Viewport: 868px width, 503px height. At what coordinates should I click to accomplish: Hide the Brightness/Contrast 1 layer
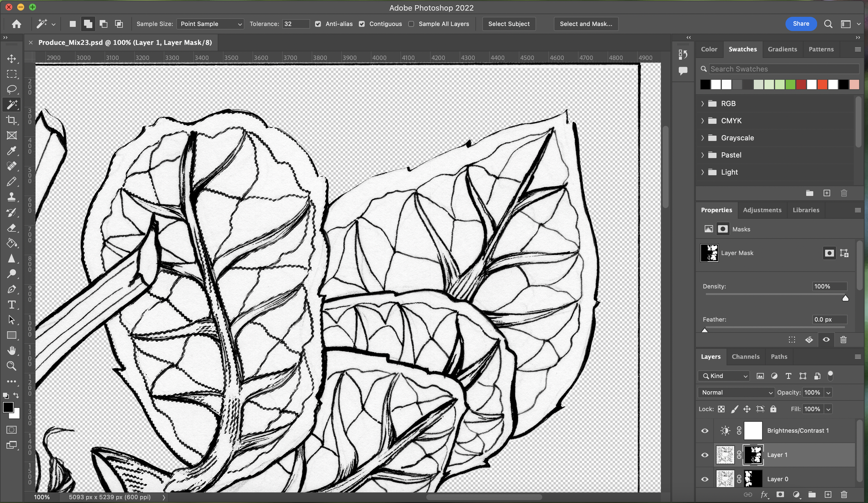point(704,430)
